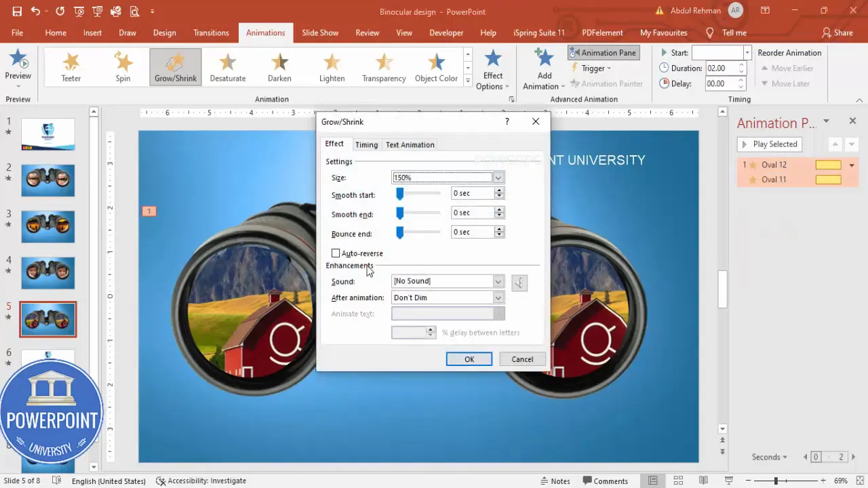Adjust the Smooth start slider
Image resolution: width=868 pixels, height=488 pixels.
tap(399, 195)
